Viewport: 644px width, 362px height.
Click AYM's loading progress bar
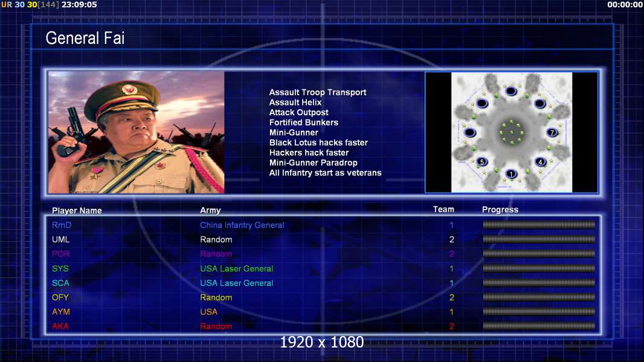(x=539, y=311)
